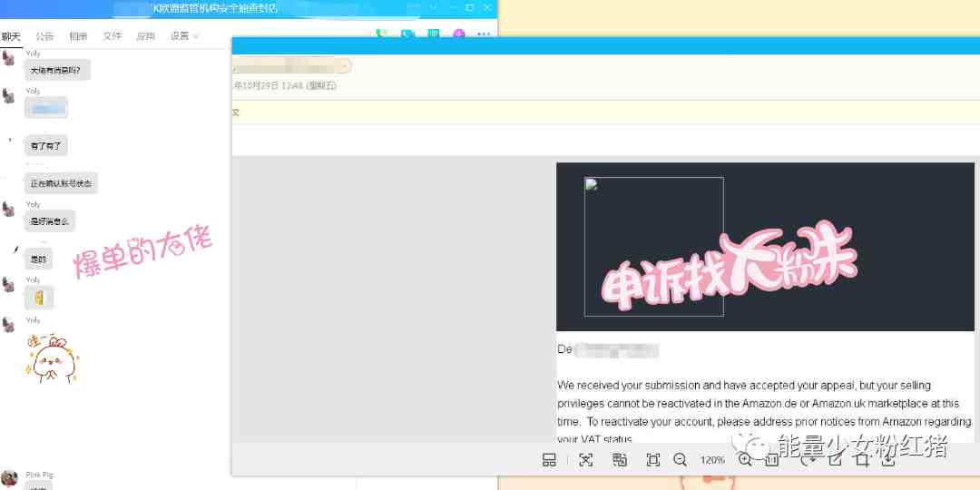Fit image to window icon
Image resolution: width=980 pixels, height=490 pixels.
(653, 461)
